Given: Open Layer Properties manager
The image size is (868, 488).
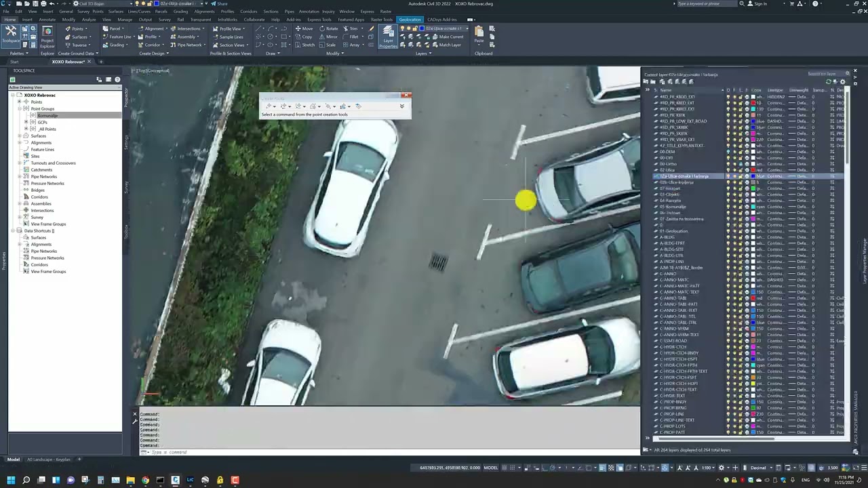Looking at the screenshot, I should pyautogui.click(x=388, y=38).
